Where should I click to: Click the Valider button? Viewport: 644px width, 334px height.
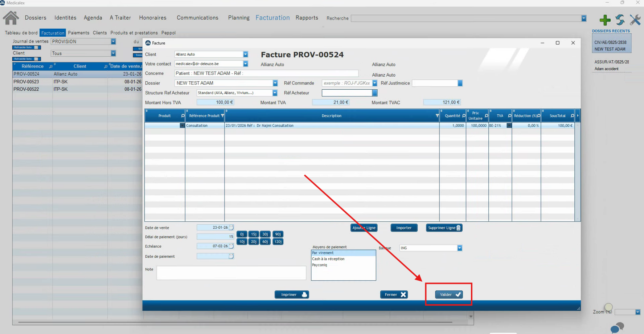[x=449, y=295]
